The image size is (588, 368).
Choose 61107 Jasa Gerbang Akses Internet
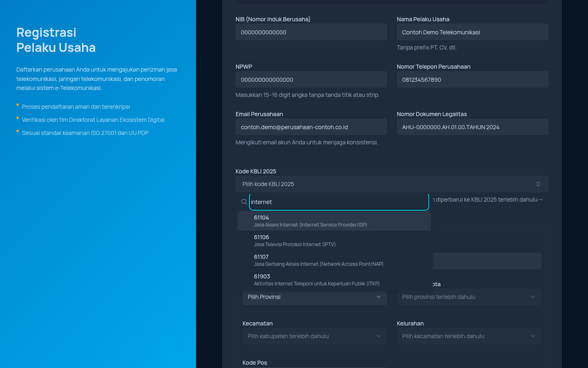(334, 260)
